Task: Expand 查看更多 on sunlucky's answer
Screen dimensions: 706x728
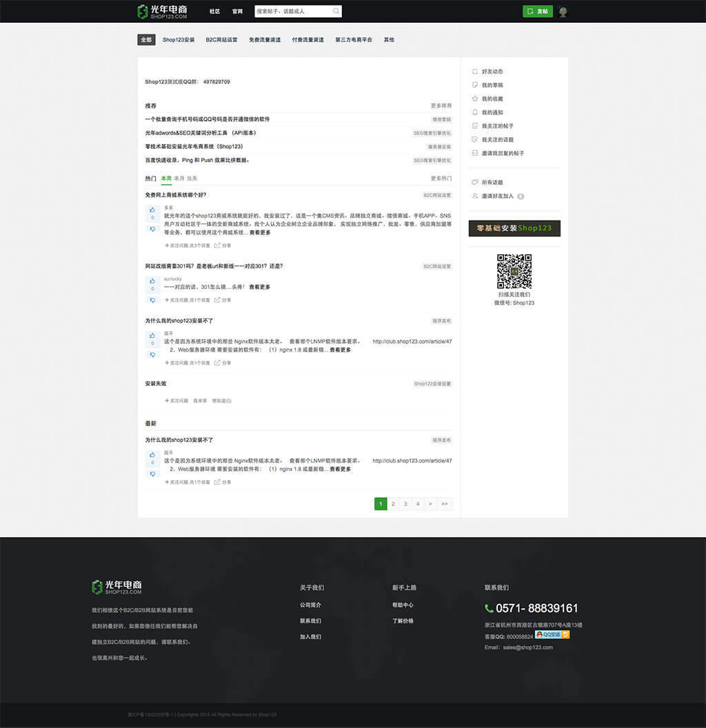Action: coord(259,287)
